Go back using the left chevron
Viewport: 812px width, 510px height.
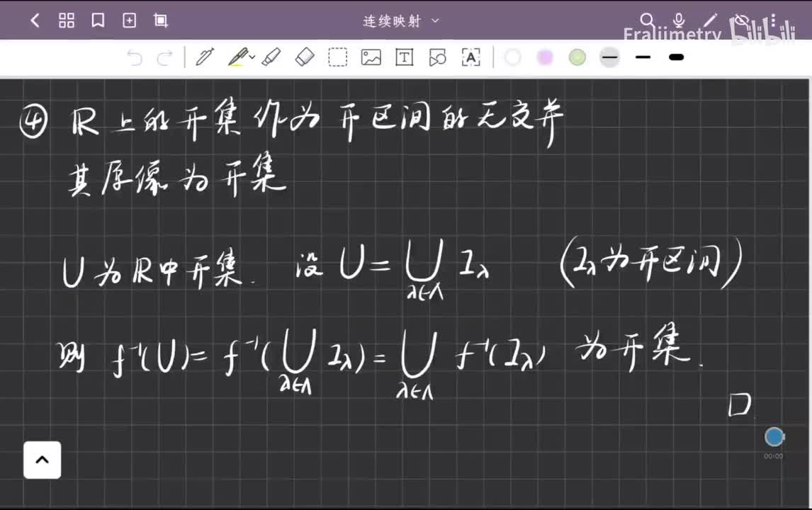point(35,21)
